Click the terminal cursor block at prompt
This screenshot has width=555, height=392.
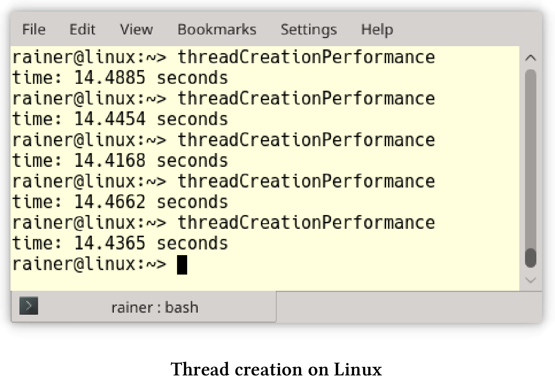click(182, 265)
